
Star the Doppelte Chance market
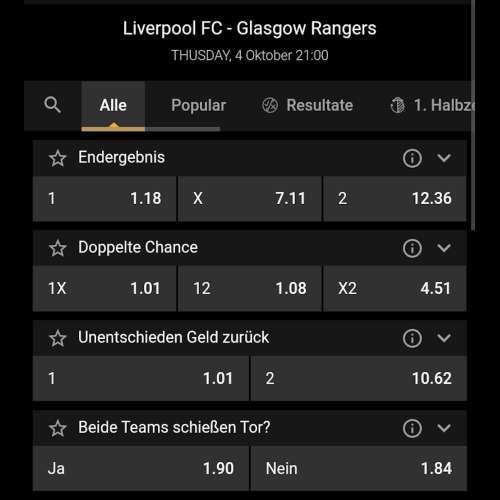(58, 248)
